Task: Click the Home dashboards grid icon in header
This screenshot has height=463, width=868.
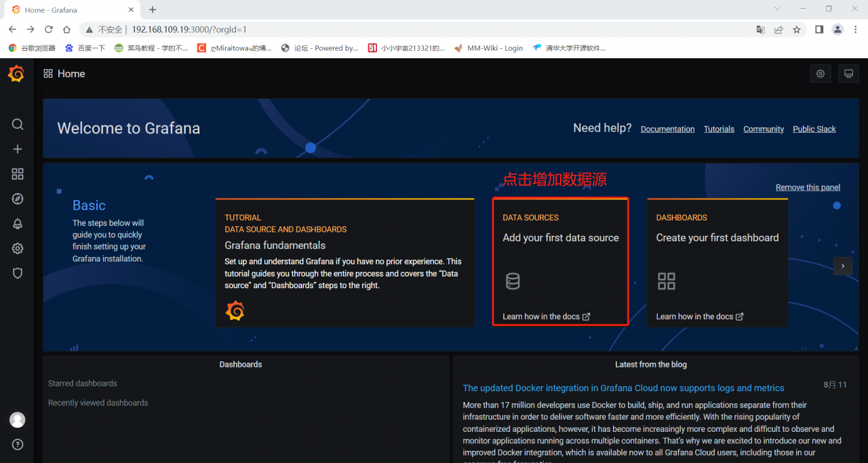Action: (x=48, y=74)
